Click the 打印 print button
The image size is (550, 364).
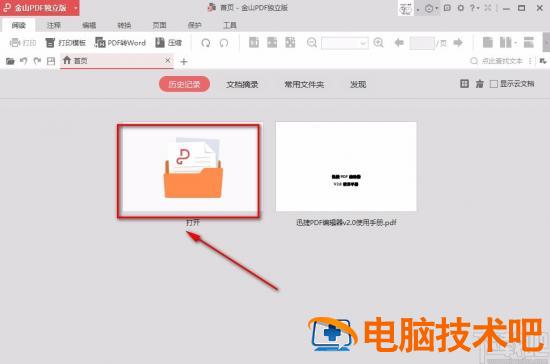[x=23, y=43]
